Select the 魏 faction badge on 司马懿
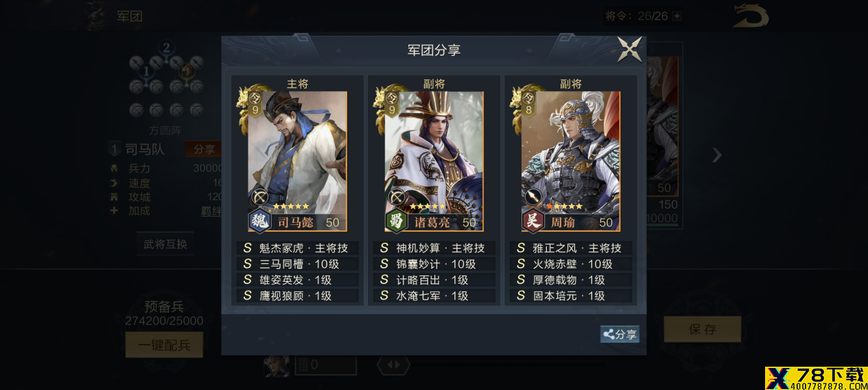 (x=259, y=221)
